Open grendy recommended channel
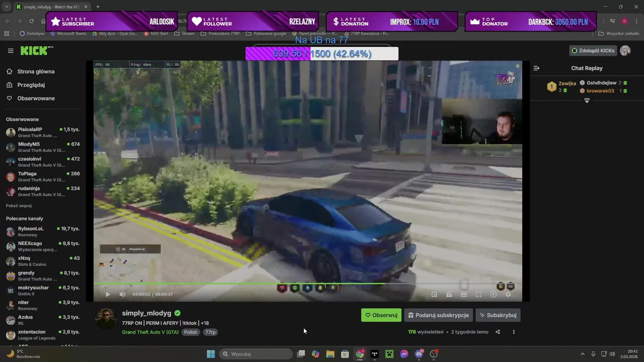 tap(42, 276)
